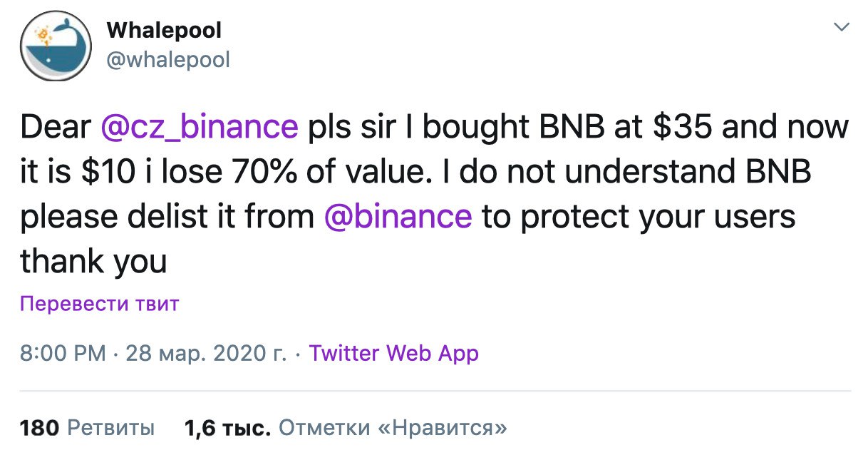Click the "28 мар. 2020 г." date

(207, 353)
